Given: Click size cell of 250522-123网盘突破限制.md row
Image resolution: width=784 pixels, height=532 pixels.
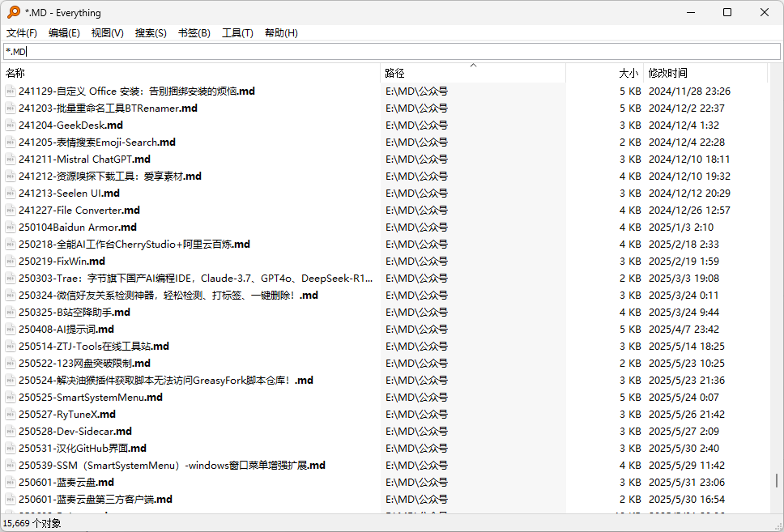Looking at the screenshot, I should (630, 363).
